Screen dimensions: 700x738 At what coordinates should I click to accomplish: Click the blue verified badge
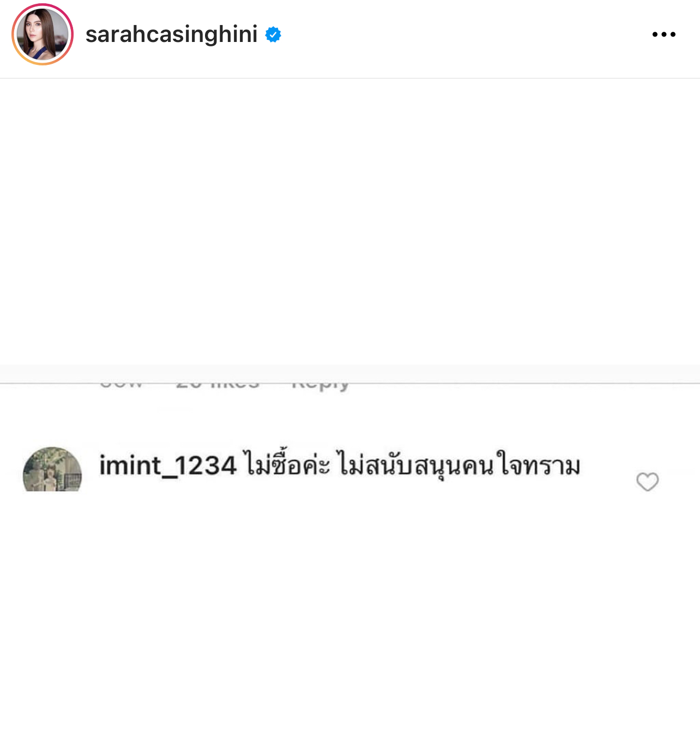(273, 35)
